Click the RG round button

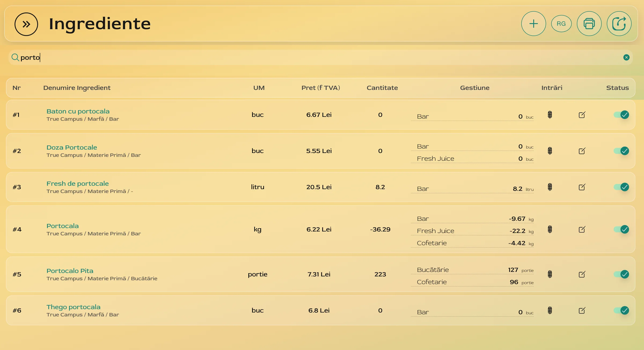[561, 24]
